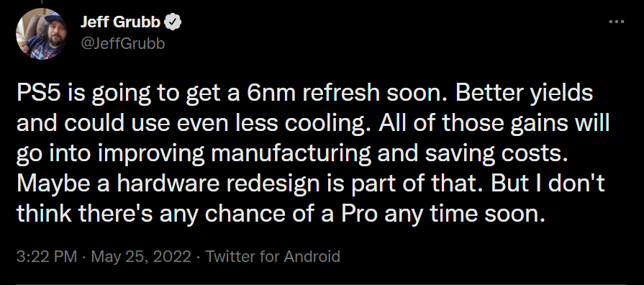644x285 pixels.
Task: Open Jeff Grubb's profile picture
Action: click(41, 34)
